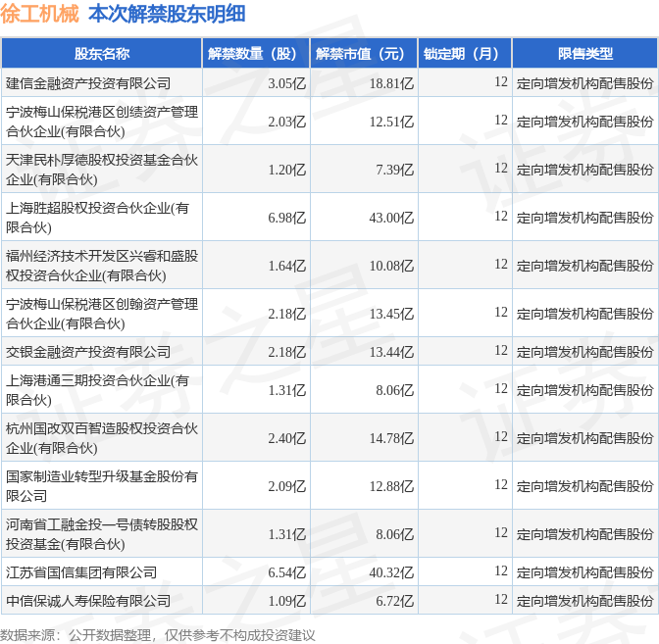Click the 本次解禁股东明细 heading
This screenshot has height=644, width=659.
coord(167,14)
